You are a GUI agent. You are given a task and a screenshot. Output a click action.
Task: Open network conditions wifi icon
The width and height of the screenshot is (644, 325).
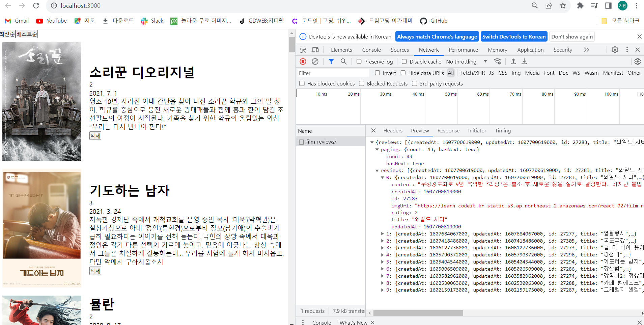pos(497,61)
